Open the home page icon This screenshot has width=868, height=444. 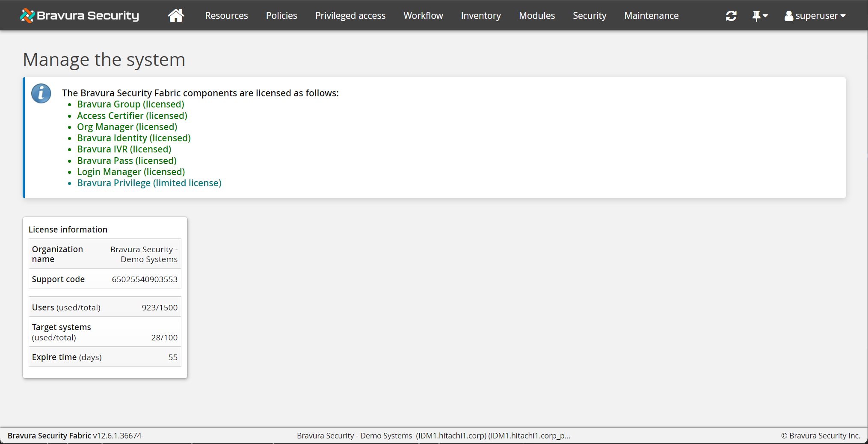coord(175,15)
